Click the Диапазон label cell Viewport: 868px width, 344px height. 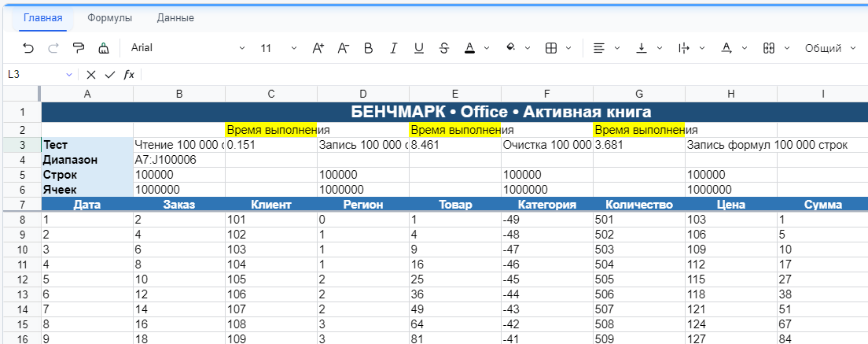(x=87, y=160)
